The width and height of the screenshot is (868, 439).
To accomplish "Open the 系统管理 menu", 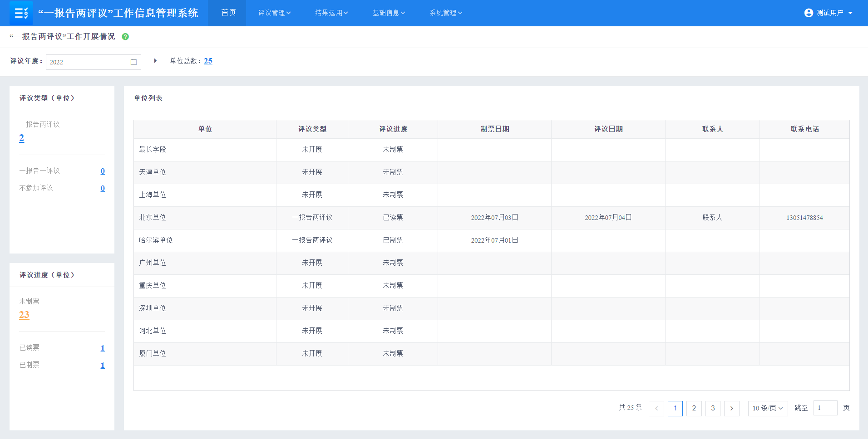I will tap(446, 13).
